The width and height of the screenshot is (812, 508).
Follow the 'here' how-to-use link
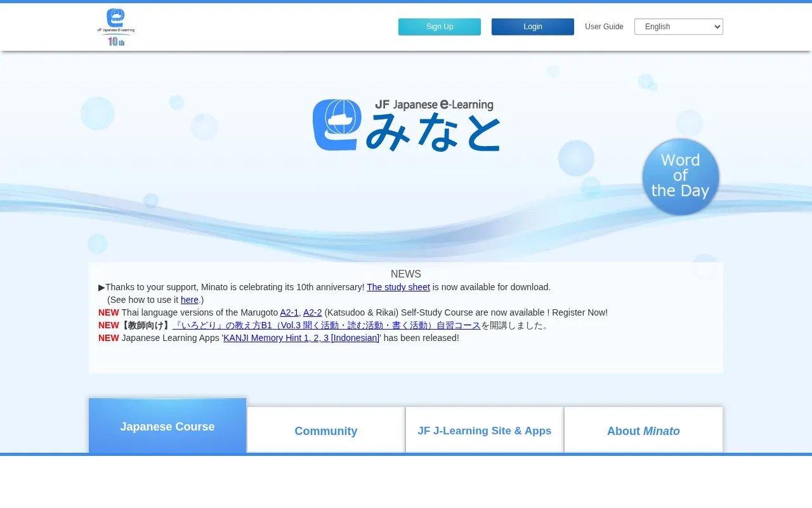[x=190, y=300]
